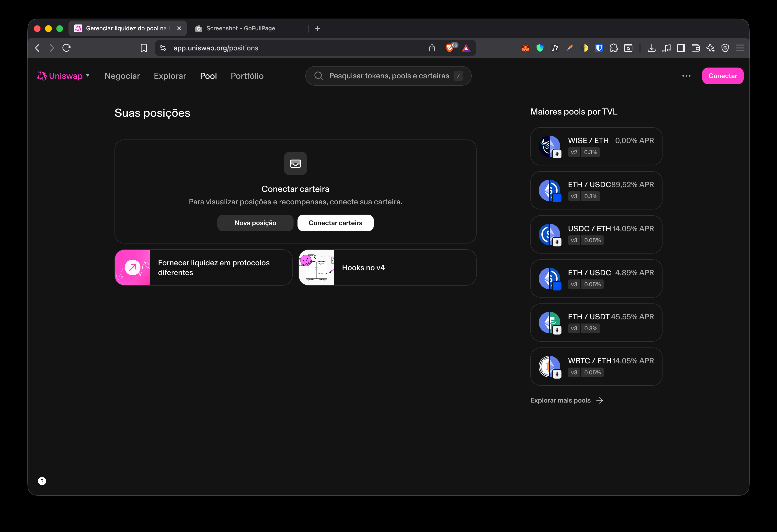The image size is (777, 532).
Task: Click the share icon in address bar
Action: 432,48
